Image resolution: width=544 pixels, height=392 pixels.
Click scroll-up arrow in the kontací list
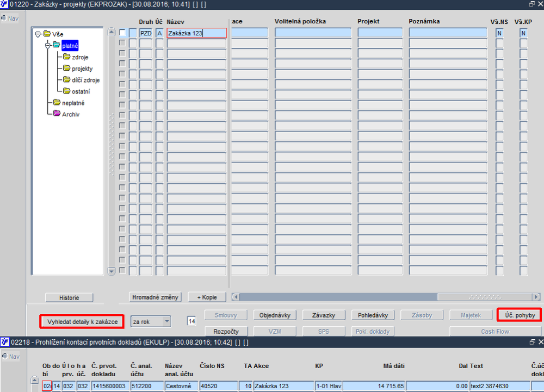pyautogui.click(x=34, y=381)
